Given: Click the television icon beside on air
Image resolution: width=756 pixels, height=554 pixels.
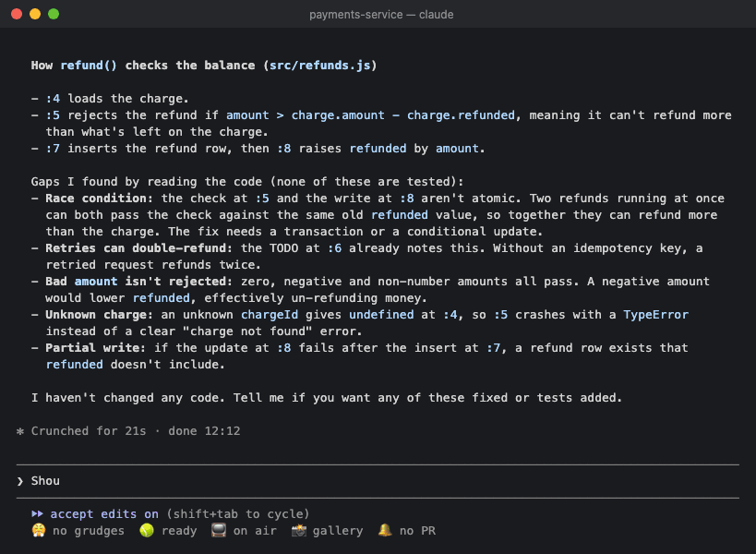Looking at the screenshot, I should pyautogui.click(x=219, y=530).
